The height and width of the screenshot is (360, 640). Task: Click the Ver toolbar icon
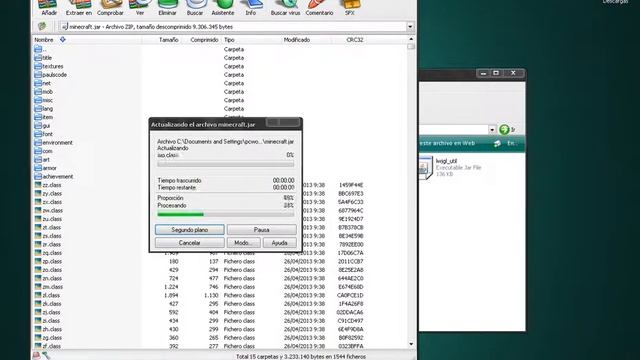click(140, 7)
